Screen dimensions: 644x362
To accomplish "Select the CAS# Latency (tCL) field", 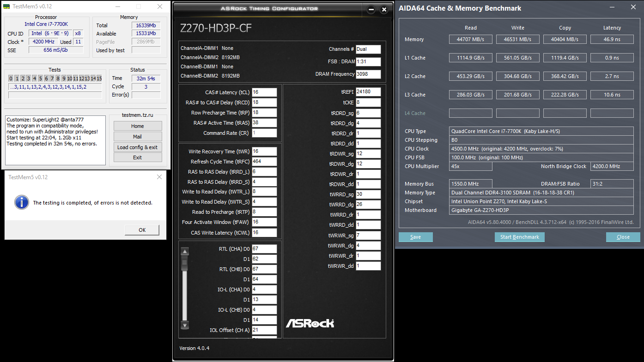I will coord(264,92).
